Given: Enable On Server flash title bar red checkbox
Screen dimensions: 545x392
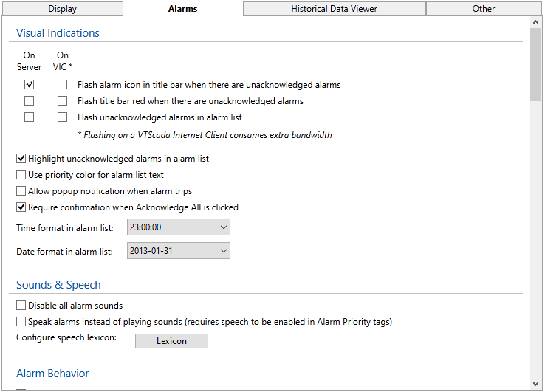Looking at the screenshot, I should pos(29,101).
